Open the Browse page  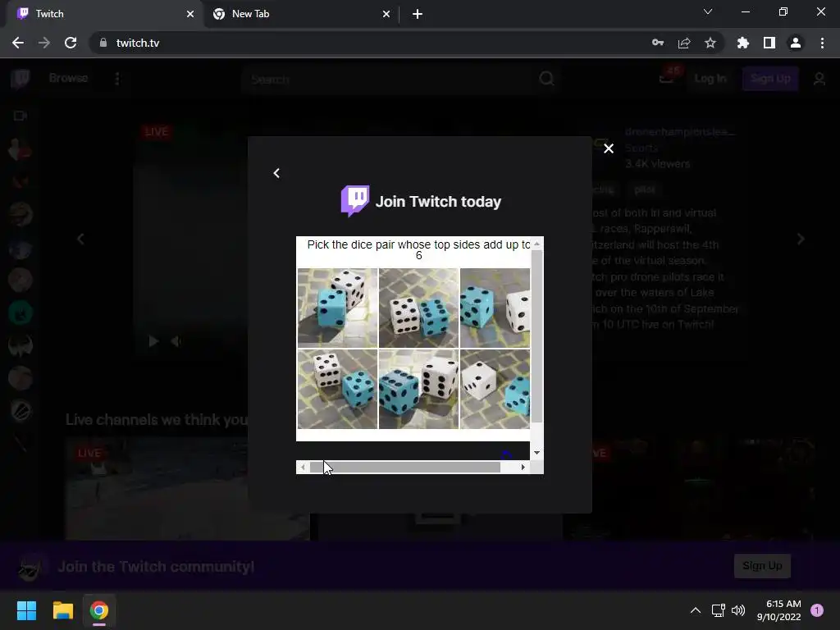(x=69, y=78)
